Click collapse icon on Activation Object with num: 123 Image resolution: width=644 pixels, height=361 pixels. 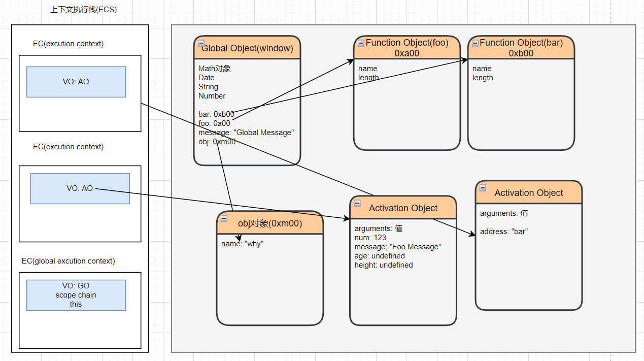[357, 203]
